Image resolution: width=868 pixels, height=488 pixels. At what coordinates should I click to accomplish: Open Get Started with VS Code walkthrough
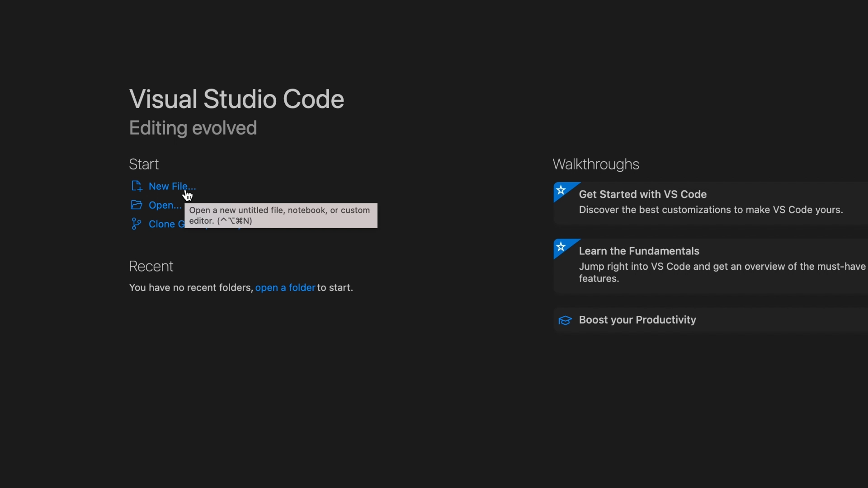pyautogui.click(x=711, y=203)
